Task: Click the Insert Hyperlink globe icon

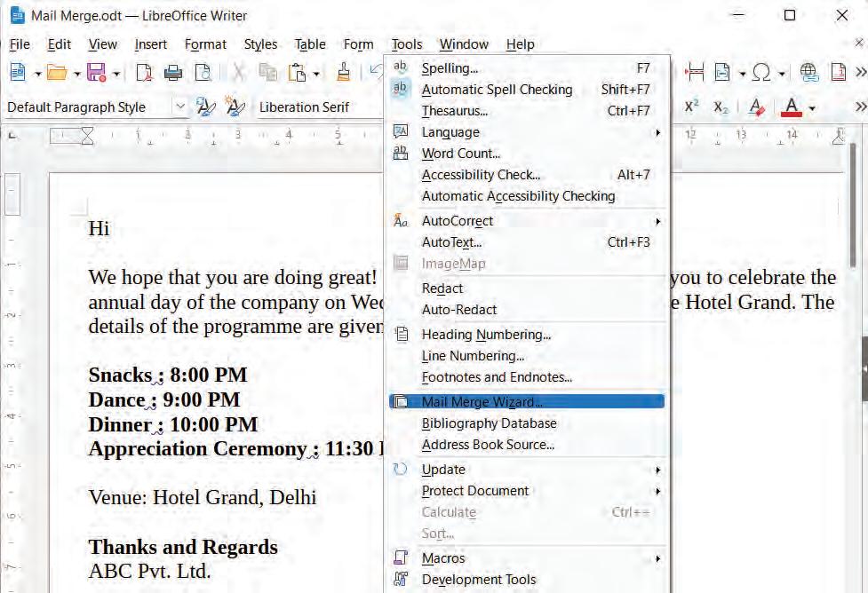Action: coord(808,73)
